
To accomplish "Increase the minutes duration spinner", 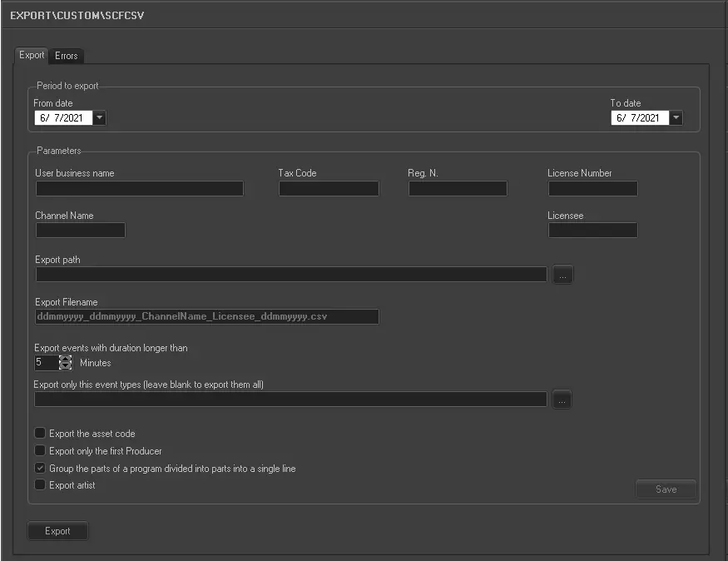I will click(66, 359).
